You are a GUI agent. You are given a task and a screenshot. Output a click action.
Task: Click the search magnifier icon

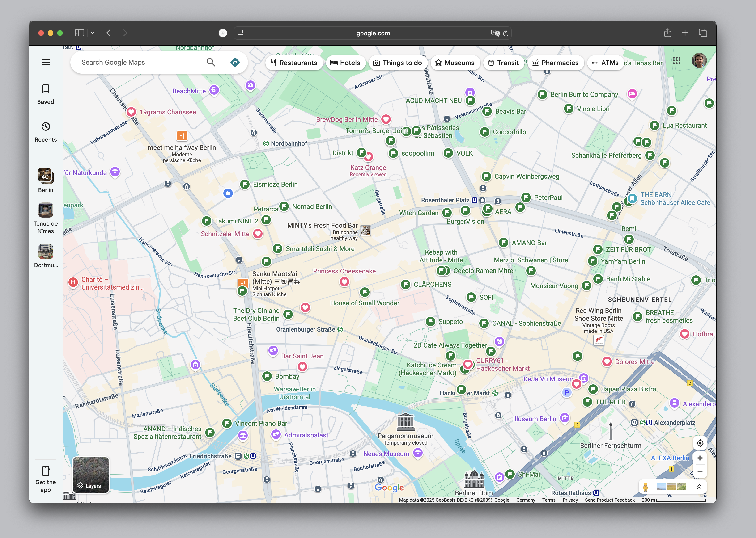[211, 62]
